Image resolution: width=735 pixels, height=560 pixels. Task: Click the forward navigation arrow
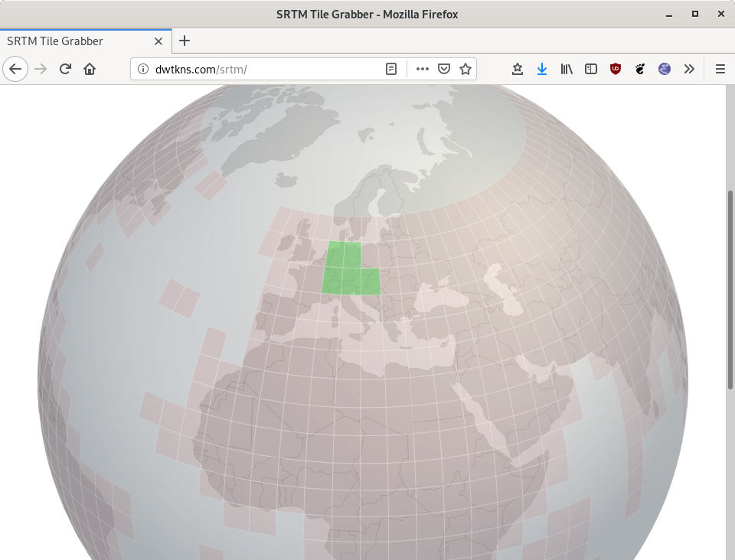pyautogui.click(x=41, y=70)
